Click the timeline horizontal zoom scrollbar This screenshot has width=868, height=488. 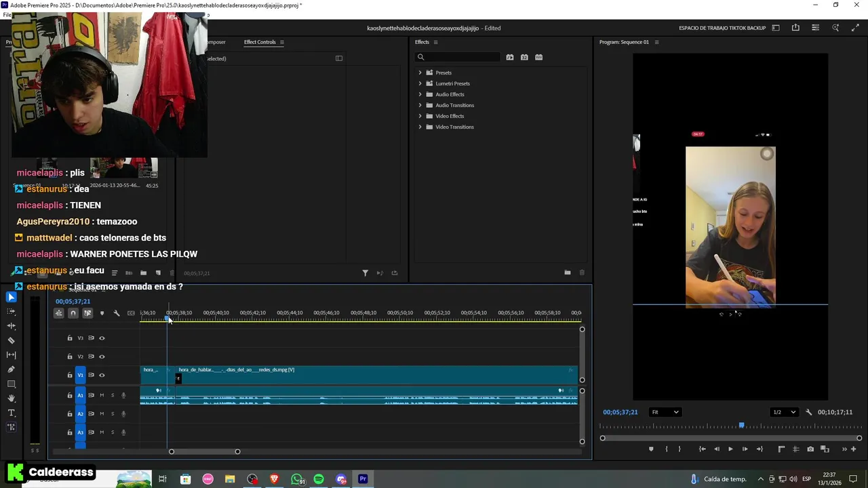(x=204, y=451)
